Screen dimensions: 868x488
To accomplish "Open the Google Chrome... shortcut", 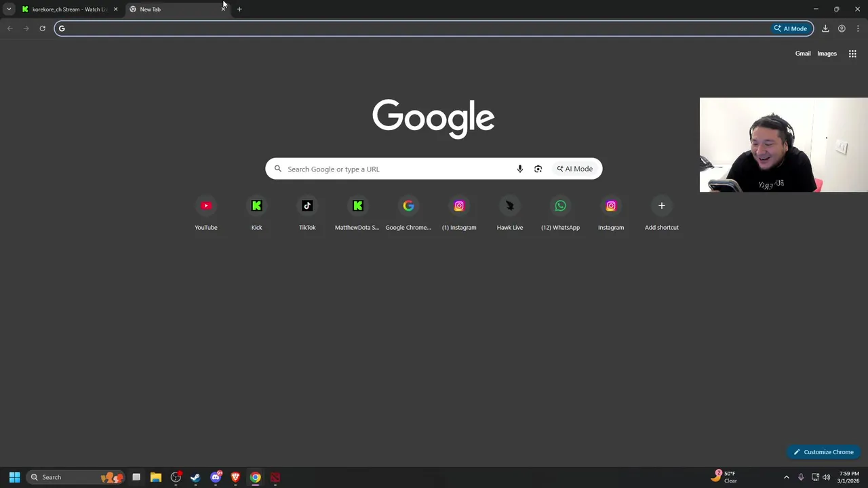I will tap(408, 213).
